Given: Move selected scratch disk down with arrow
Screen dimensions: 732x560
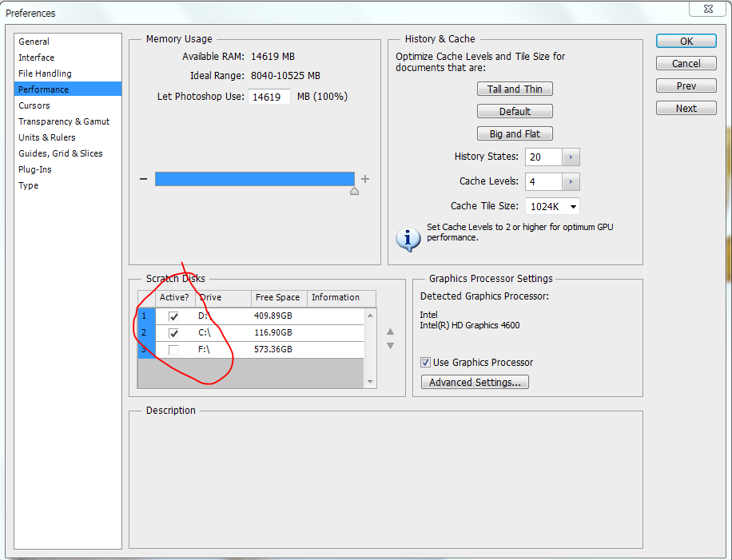Looking at the screenshot, I should pyautogui.click(x=390, y=346).
